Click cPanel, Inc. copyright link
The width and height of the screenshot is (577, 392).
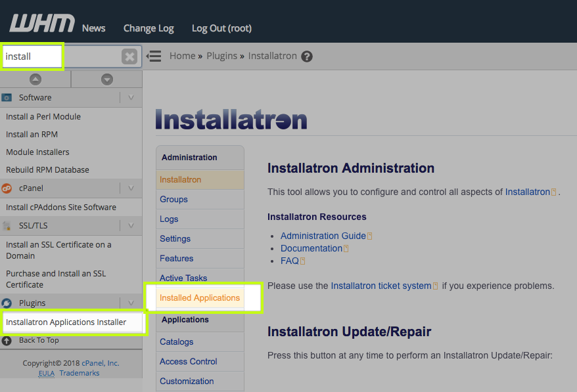coord(101,363)
